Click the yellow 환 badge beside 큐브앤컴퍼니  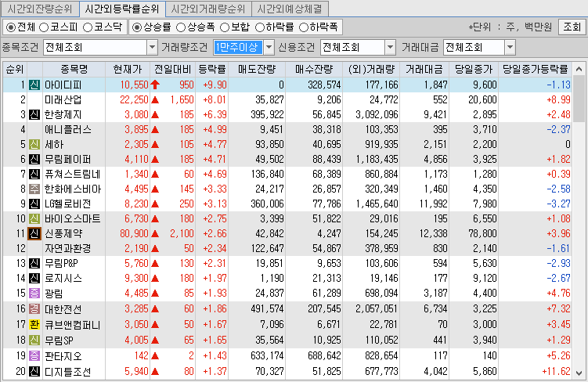pos(34,324)
